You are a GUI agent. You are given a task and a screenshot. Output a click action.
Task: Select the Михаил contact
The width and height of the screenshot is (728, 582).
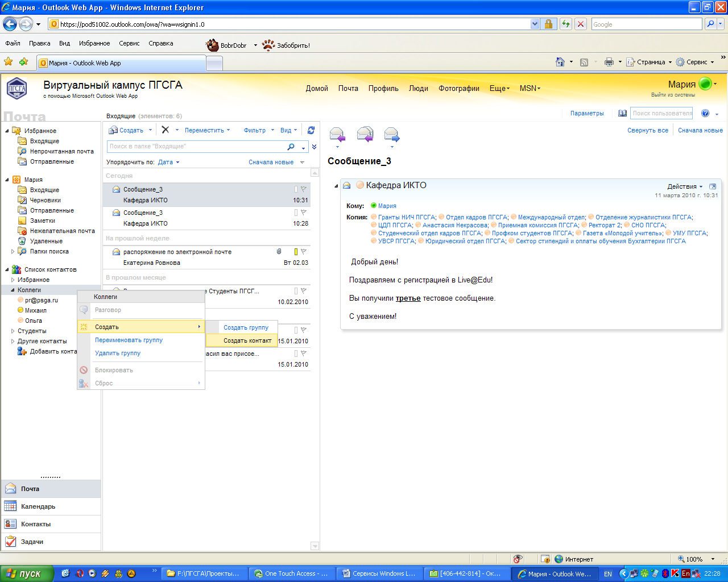(x=36, y=310)
